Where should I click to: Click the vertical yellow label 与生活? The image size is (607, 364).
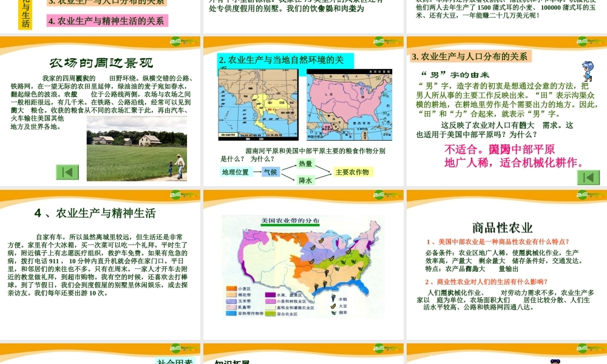pyautogui.click(x=25, y=14)
